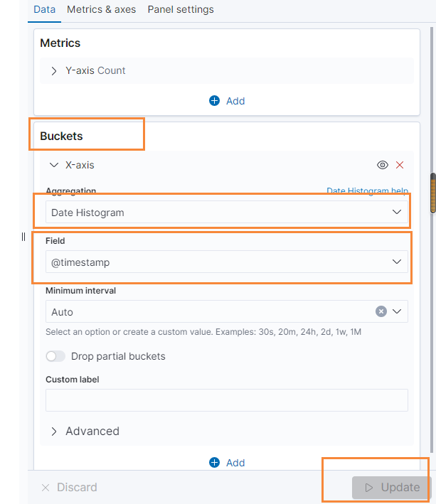Collapse the X-axis bucket section

(x=54, y=165)
